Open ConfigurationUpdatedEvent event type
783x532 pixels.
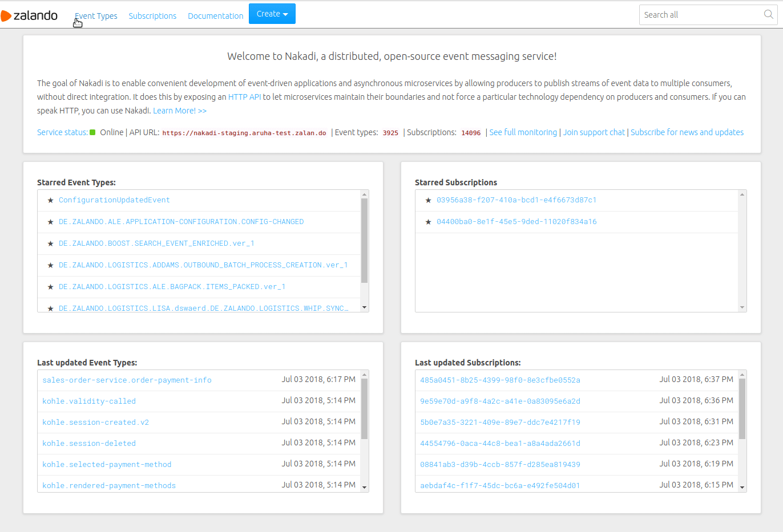pos(114,200)
